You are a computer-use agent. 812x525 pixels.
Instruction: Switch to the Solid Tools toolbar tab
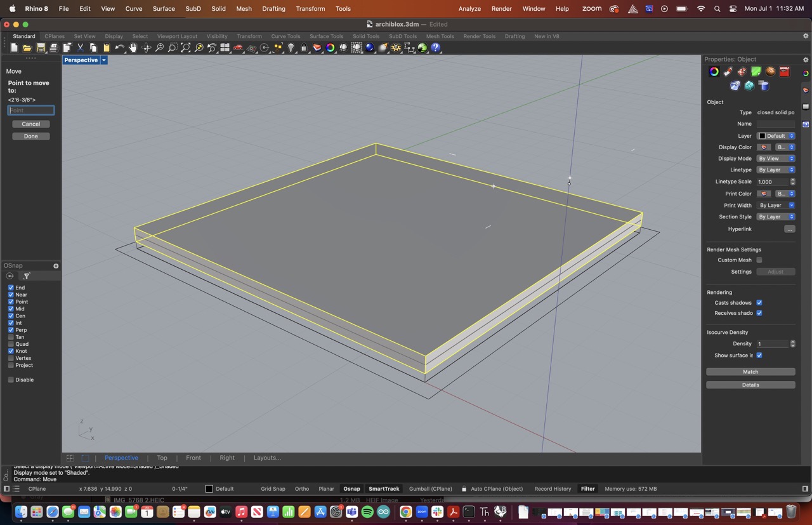click(366, 36)
